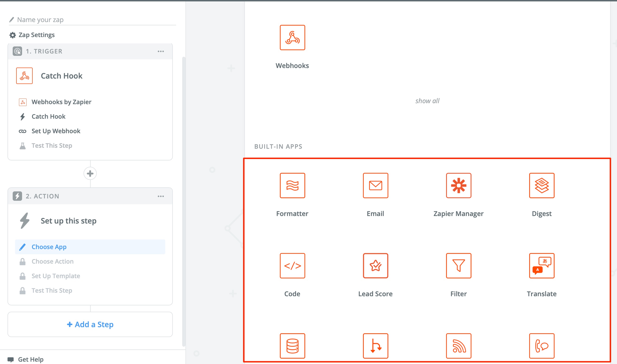This screenshot has height=364, width=617.
Task: Click the RSS feed app icon
Action: coord(458,346)
